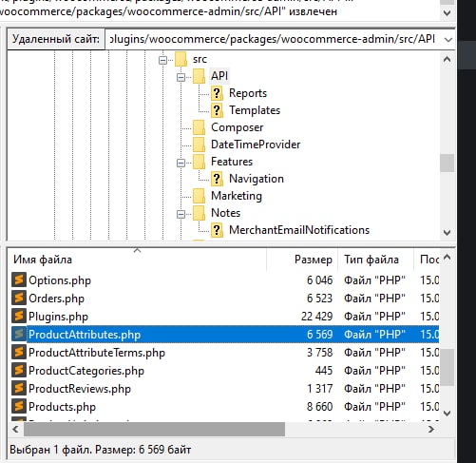Select the Options.php file name

point(60,280)
